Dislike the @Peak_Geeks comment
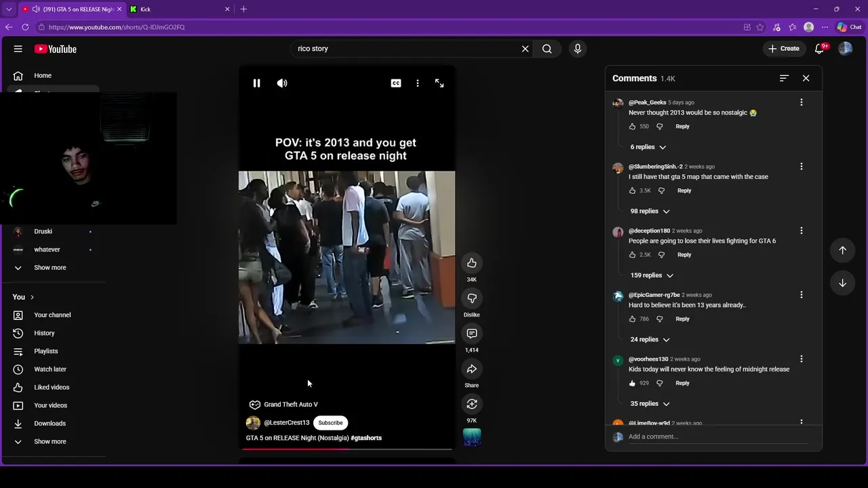The image size is (868, 488). coord(659,127)
